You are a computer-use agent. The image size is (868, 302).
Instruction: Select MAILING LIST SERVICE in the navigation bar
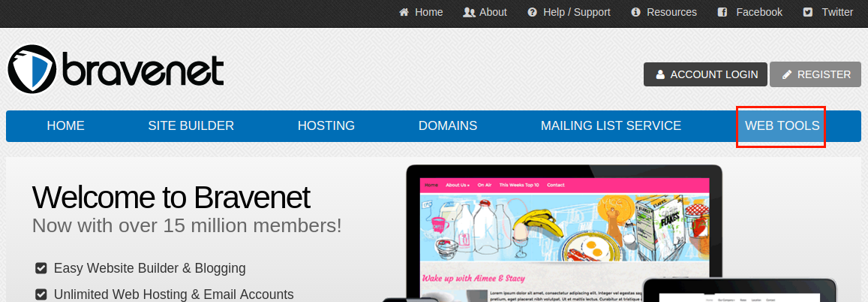611,125
